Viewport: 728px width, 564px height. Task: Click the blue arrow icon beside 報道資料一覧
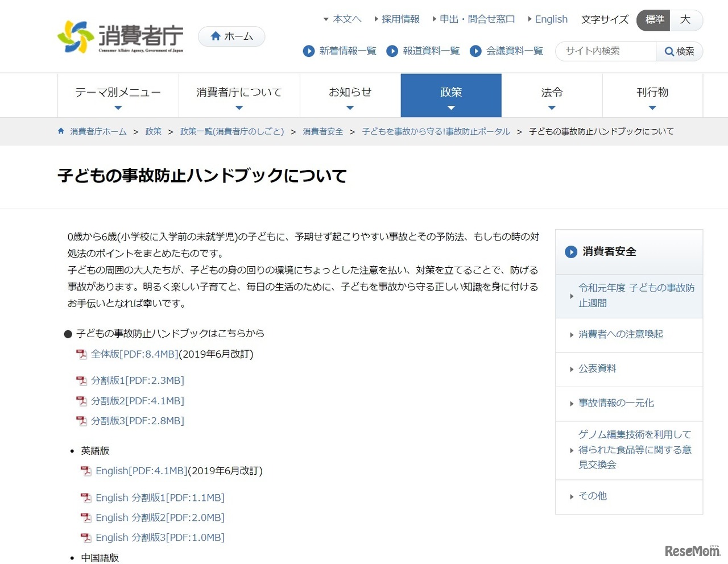pyautogui.click(x=392, y=51)
